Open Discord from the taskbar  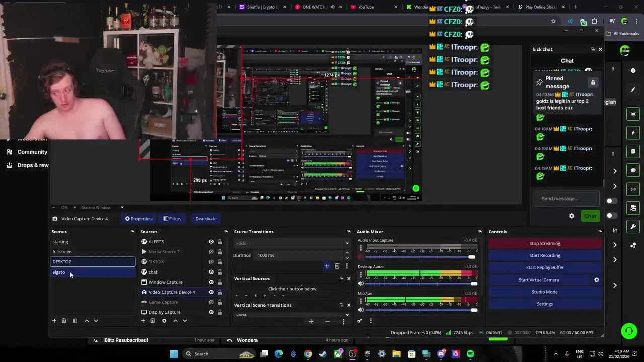pos(441,354)
